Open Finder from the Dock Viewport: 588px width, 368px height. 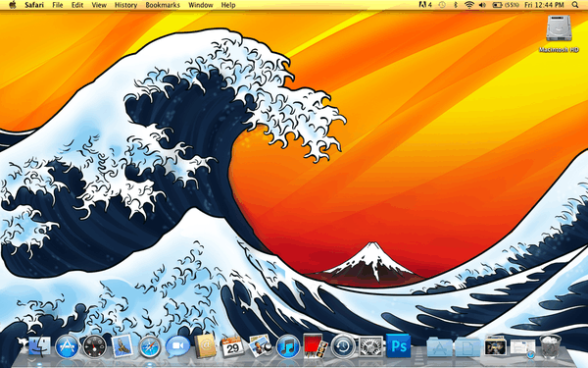(x=39, y=345)
